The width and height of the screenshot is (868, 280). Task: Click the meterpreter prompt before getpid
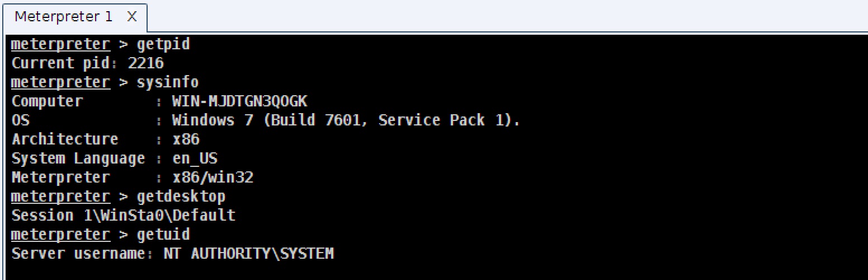pos(60,44)
